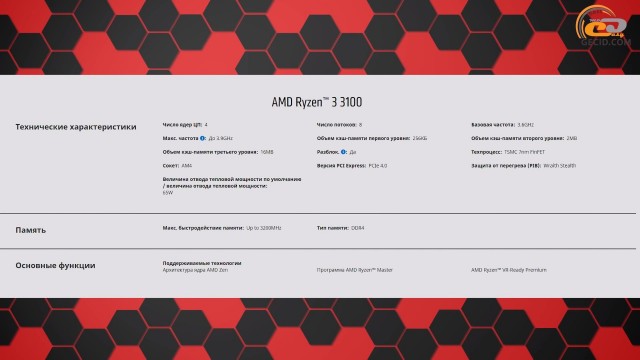
Task: Click the Архитектура ядра AMD Zen entry
Action: [195, 270]
